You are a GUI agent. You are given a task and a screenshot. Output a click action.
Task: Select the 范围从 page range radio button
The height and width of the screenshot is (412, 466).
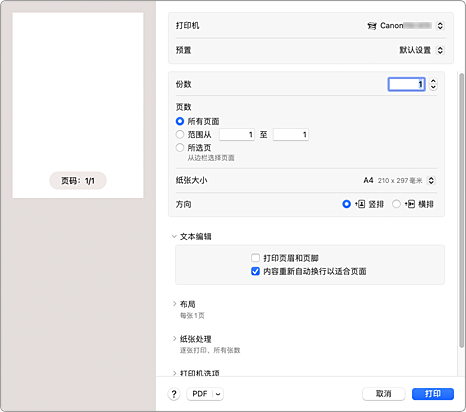tap(180, 135)
